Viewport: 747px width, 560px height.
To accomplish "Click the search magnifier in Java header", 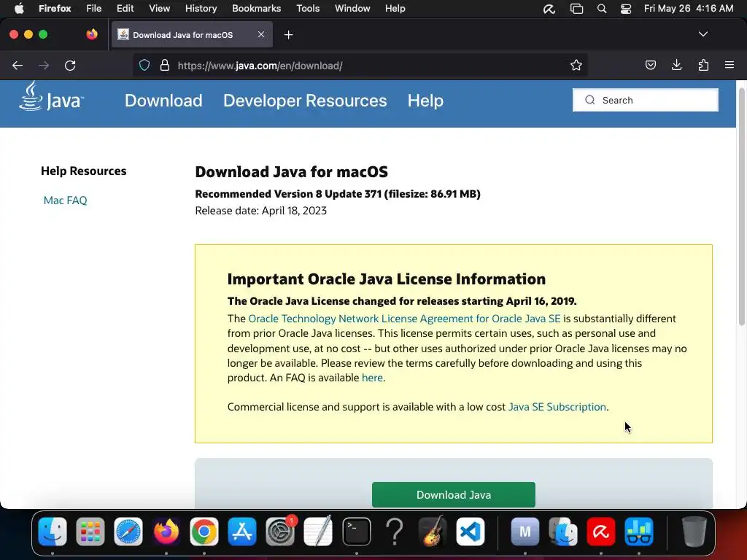I will tap(589, 100).
